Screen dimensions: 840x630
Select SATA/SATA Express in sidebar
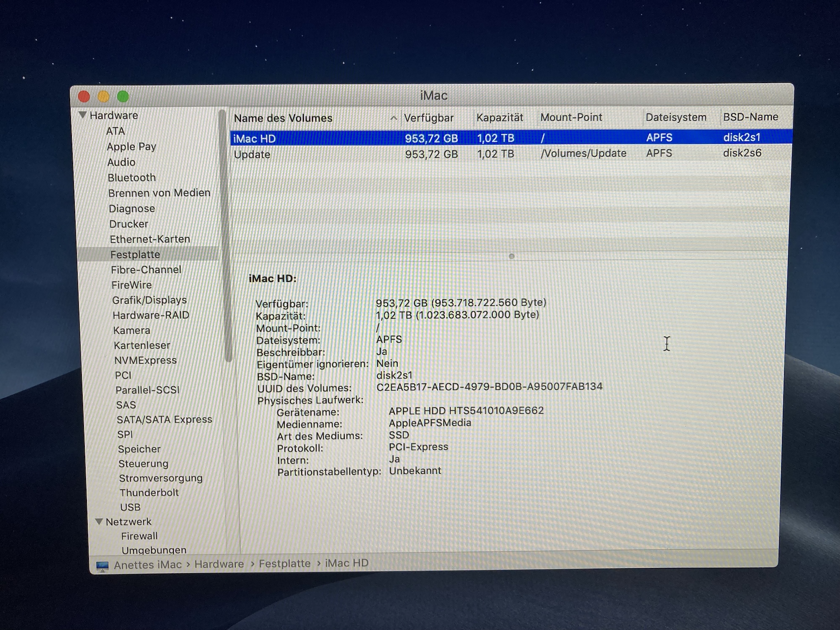coord(164,420)
